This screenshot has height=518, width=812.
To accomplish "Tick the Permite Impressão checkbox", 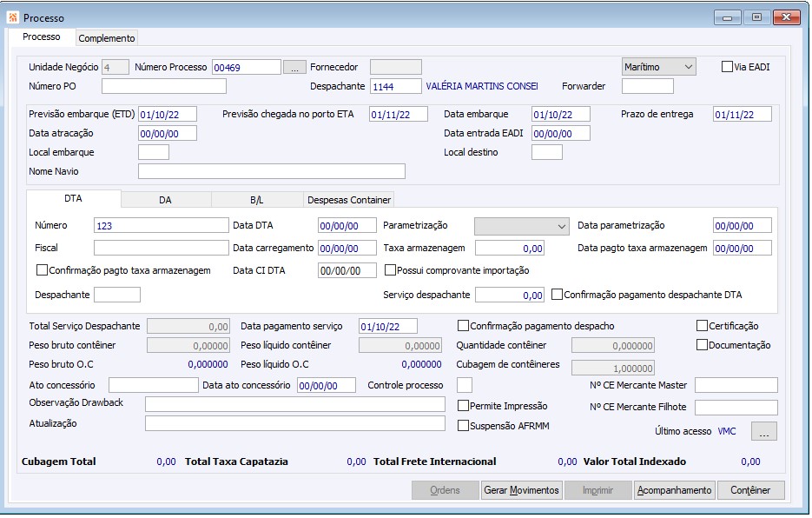I will point(464,406).
